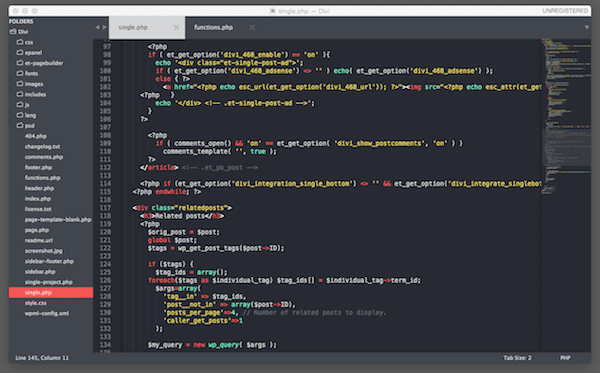Open the css folder icon

(x=20, y=42)
